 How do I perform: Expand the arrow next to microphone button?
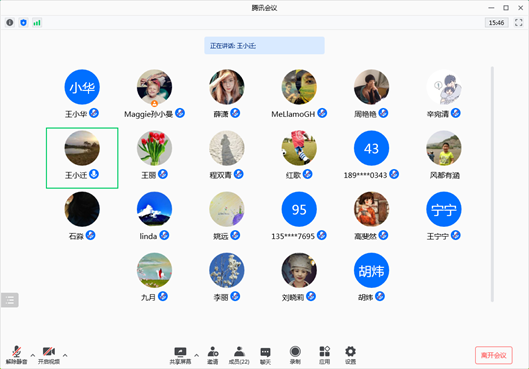click(33, 355)
